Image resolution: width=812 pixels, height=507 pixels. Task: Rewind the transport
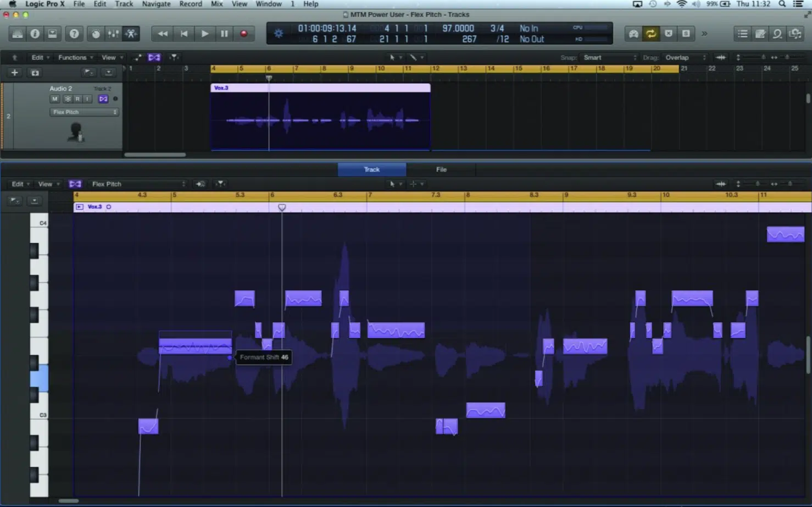163,34
